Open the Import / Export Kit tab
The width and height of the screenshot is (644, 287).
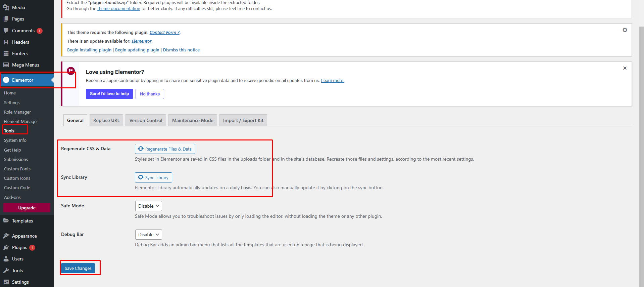(243, 120)
